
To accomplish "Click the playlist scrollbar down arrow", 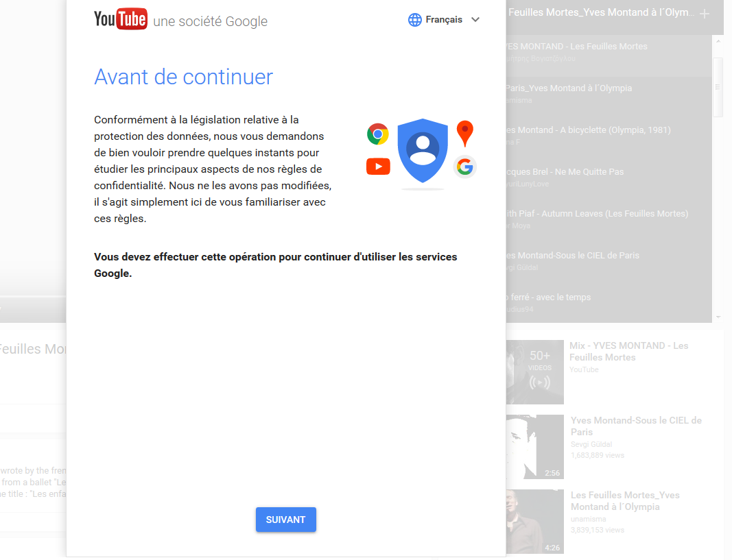I will point(718,317).
